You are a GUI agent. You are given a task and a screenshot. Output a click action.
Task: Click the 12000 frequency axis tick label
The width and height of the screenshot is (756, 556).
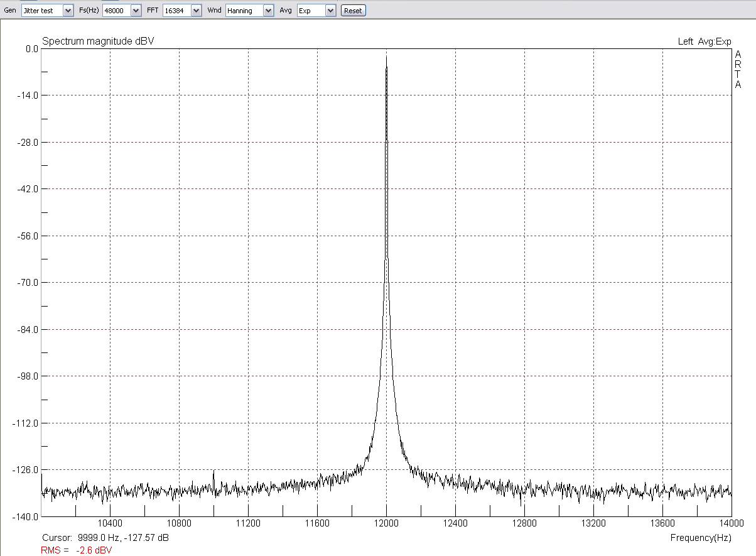click(386, 523)
